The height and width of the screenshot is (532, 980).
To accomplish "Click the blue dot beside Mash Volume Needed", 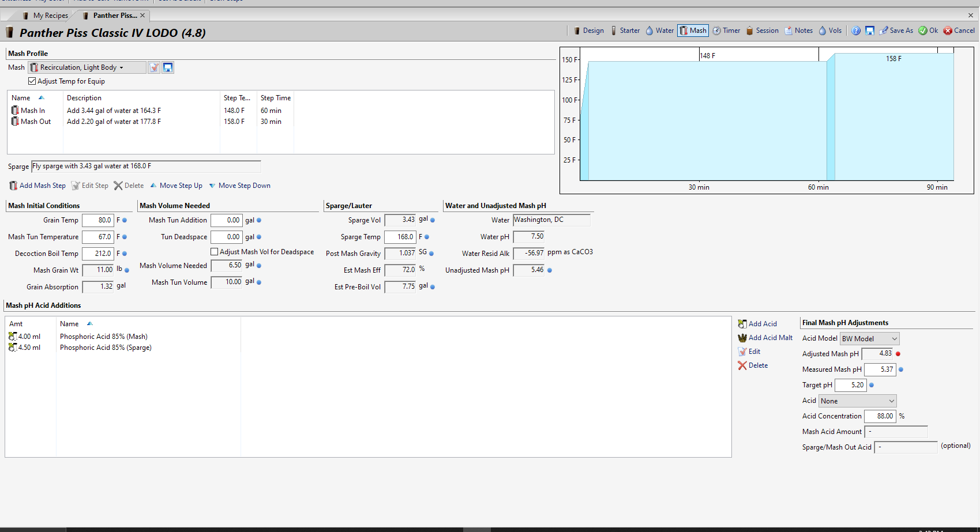I will 259,266.
